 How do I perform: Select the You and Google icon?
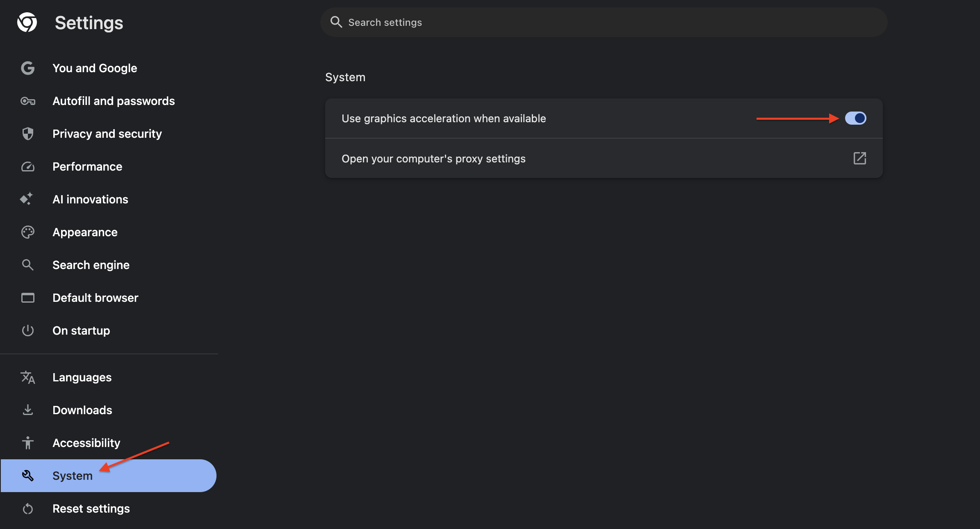point(27,68)
